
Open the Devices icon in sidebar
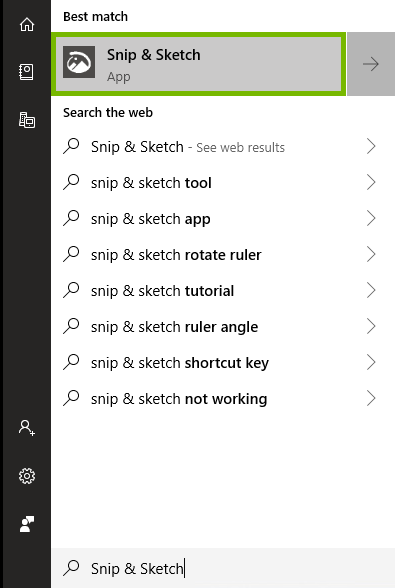pos(27,120)
